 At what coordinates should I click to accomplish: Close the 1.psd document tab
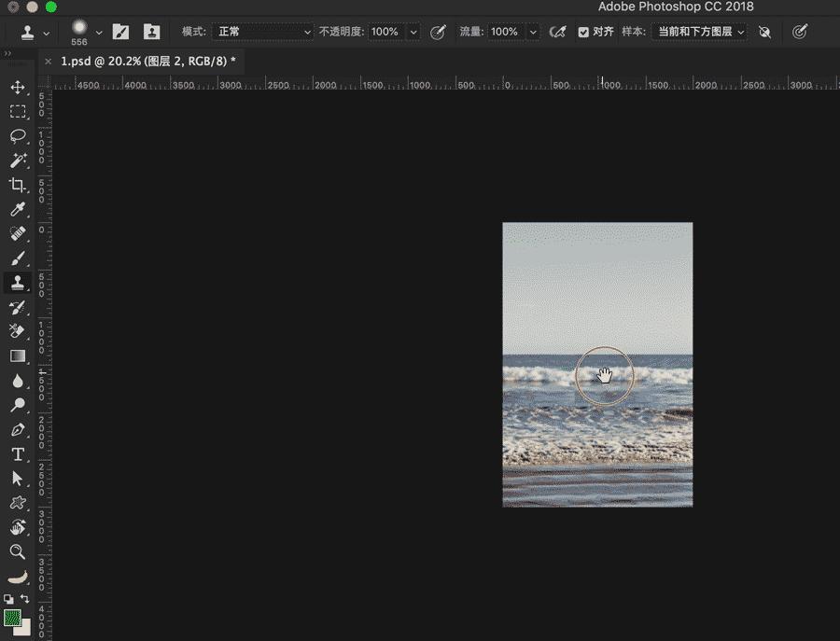(x=48, y=62)
